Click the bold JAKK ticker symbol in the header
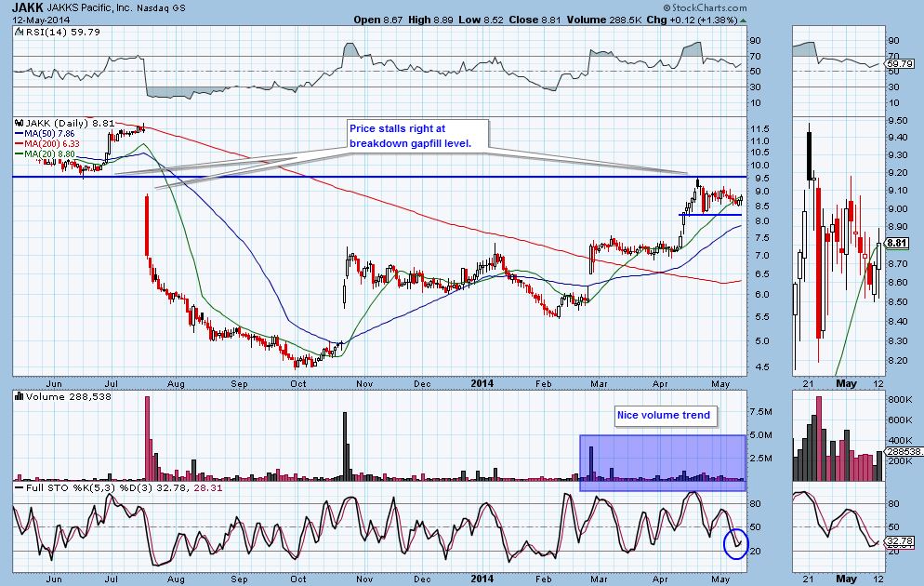 pos(28,7)
